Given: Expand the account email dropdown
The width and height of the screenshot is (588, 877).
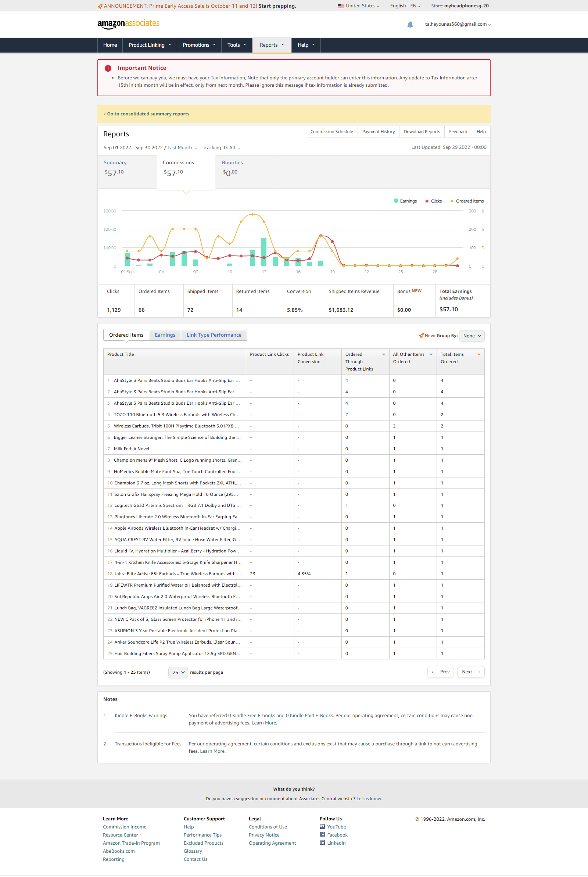Looking at the screenshot, I should [458, 24].
